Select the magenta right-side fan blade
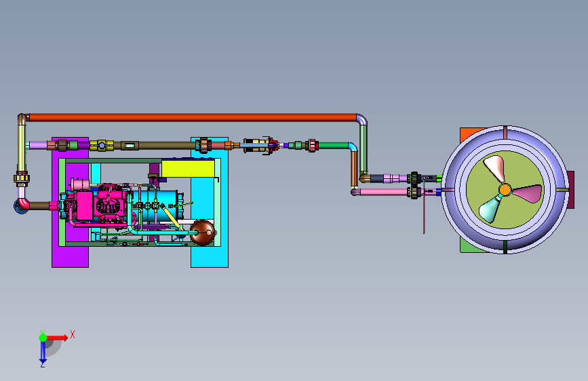 click(x=528, y=193)
